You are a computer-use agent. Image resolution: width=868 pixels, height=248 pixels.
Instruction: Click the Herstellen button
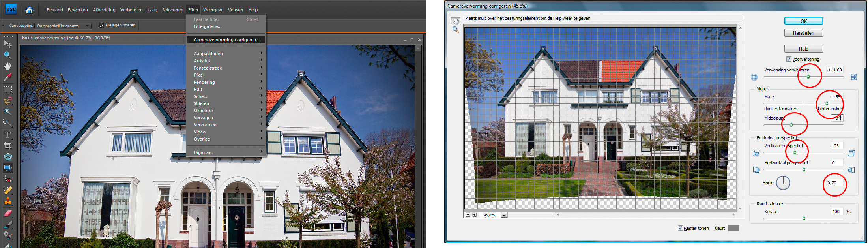click(x=803, y=33)
